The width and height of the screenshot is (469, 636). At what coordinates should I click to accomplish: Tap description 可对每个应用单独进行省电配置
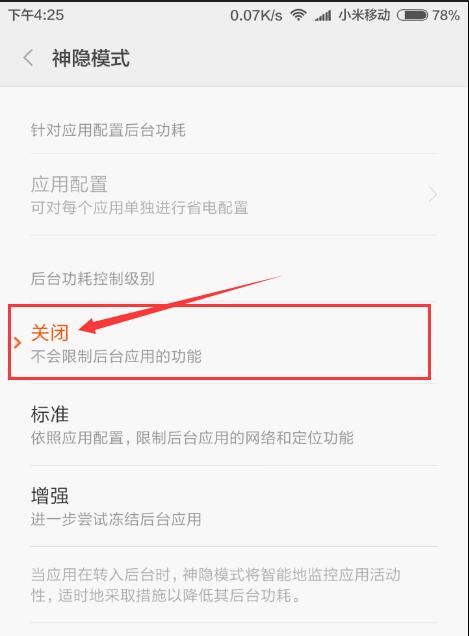(x=139, y=208)
